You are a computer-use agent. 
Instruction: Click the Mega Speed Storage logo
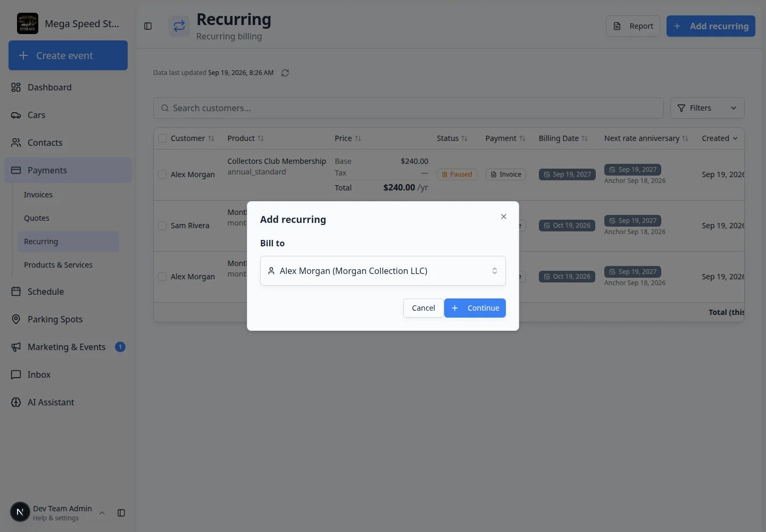click(28, 23)
